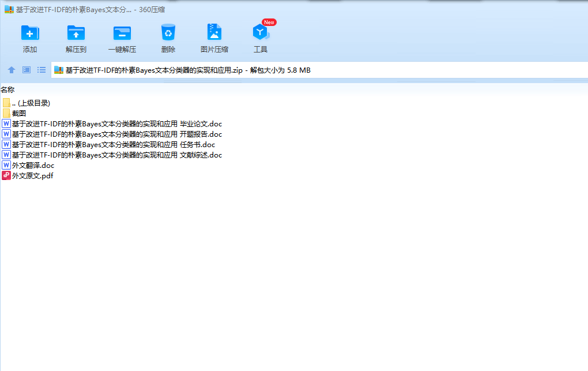Click the PDF icon of 外文原文.pdf

click(6, 175)
